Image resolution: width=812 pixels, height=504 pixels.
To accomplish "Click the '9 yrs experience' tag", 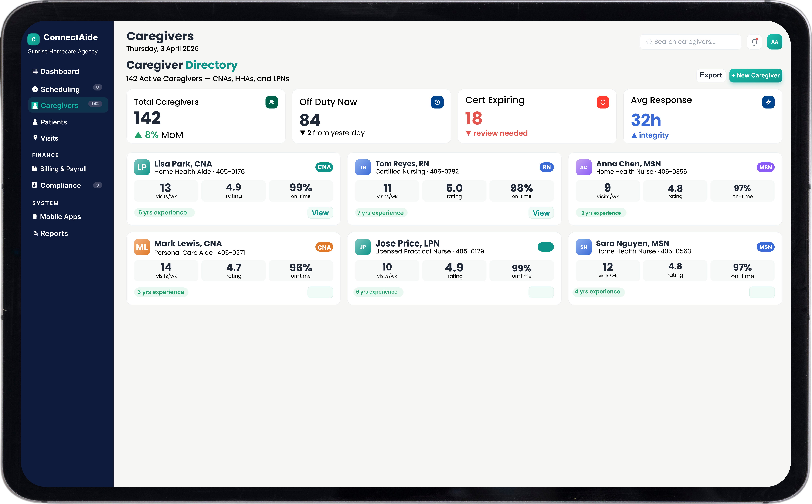I will (x=601, y=213).
